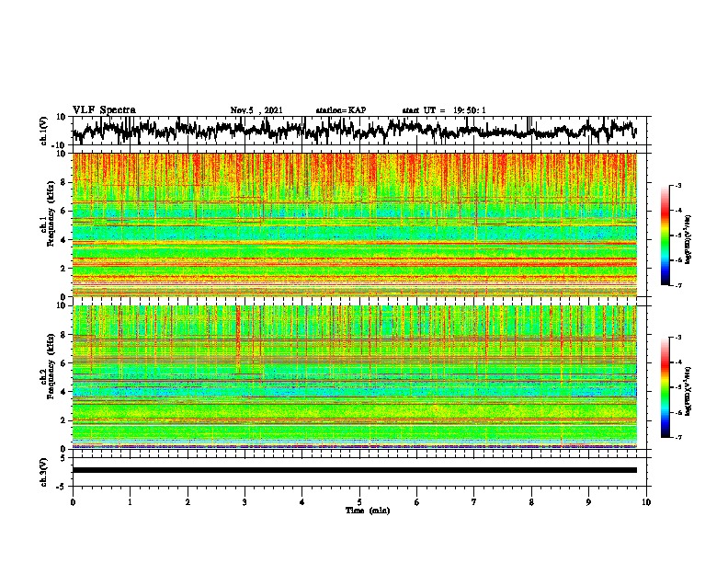This screenshot has width=728, height=563.
Task: Click time axis tick label "8"
Action: [x=531, y=502]
